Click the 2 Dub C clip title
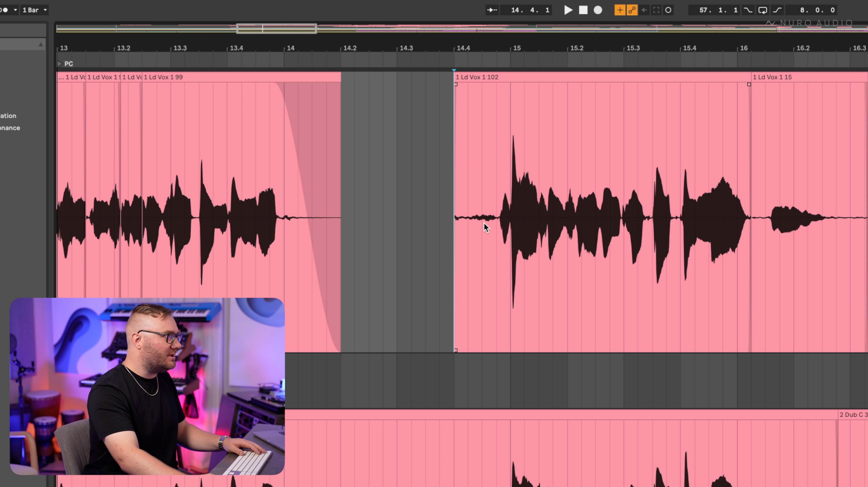This screenshot has width=868, height=487. click(x=853, y=415)
